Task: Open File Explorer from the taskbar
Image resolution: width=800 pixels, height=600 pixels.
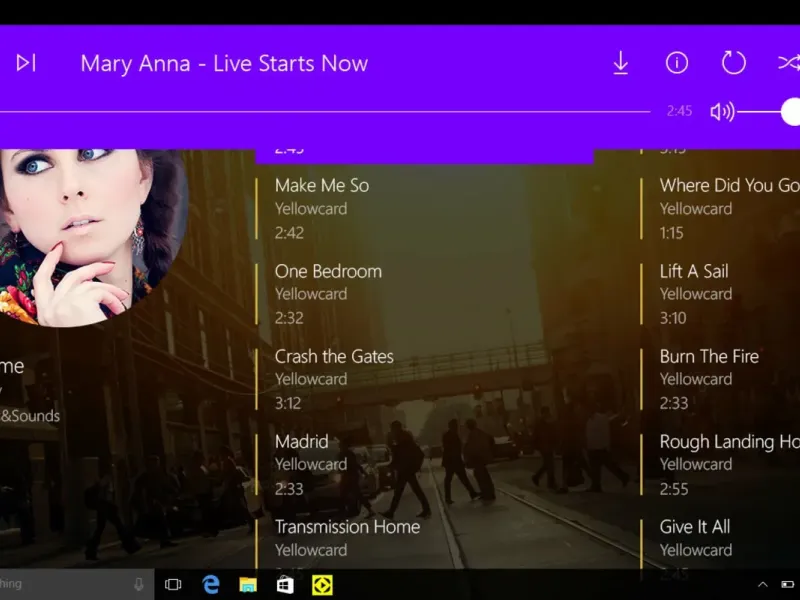Action: pyautogui.click(x=248, y=584)
